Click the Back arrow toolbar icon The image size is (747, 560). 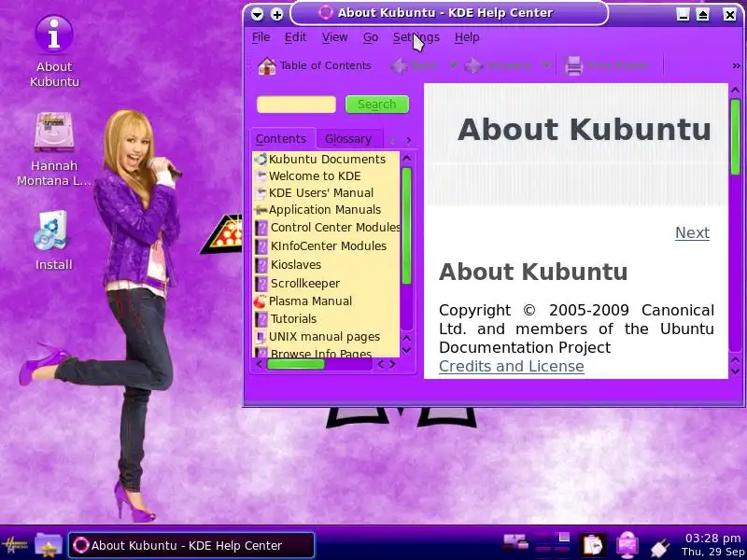pyautogui.click(x=400, y=65)
